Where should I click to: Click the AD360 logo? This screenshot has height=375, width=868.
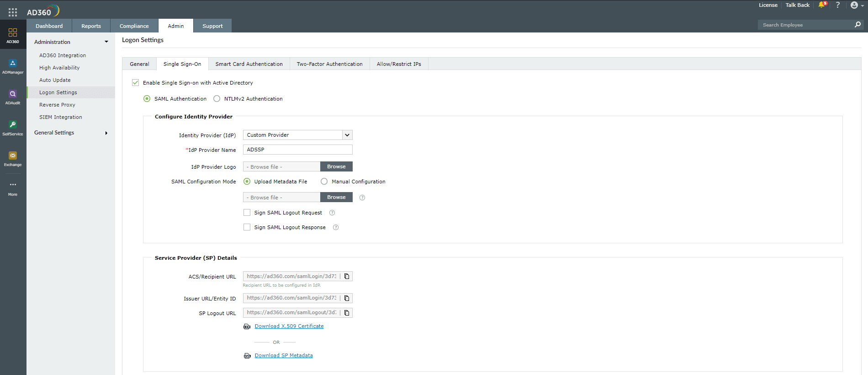pos(43,11)
